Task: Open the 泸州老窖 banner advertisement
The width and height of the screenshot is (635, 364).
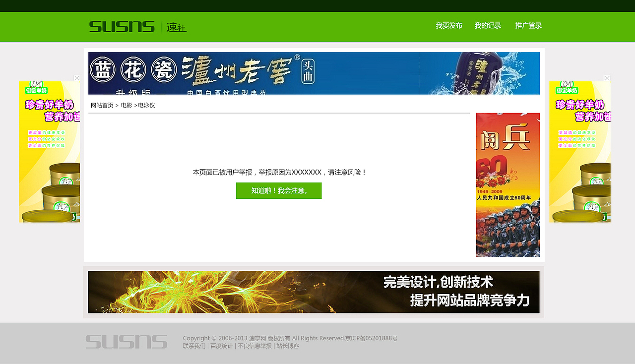Action: point(314,73)
